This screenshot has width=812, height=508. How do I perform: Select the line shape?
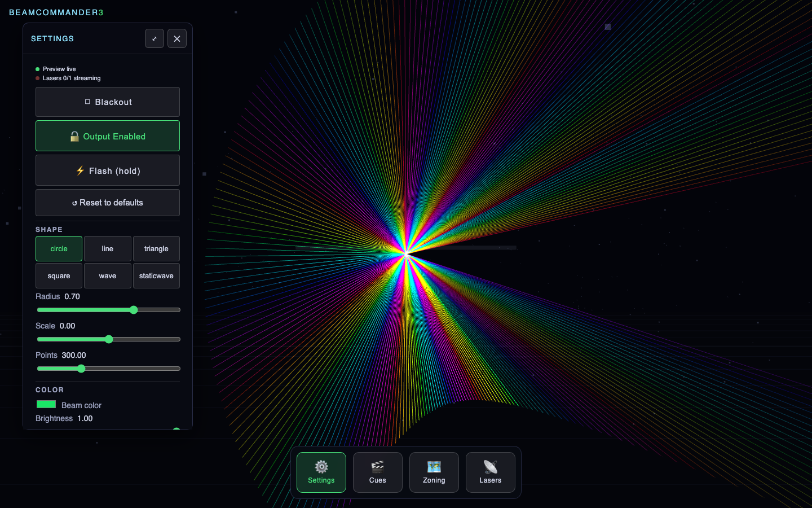tap(108, 249)
